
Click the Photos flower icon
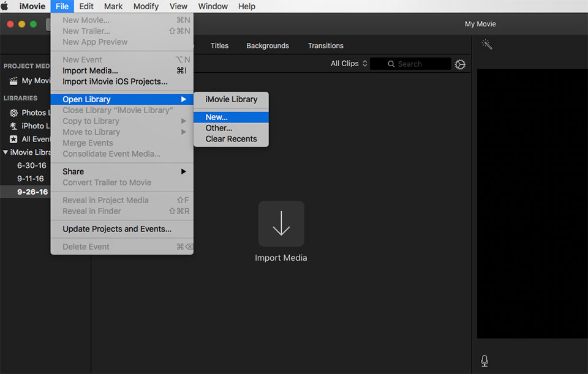13,113
